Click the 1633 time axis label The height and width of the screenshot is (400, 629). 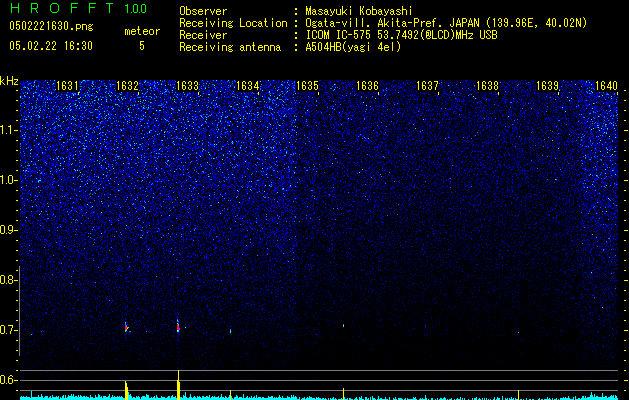tap(187, 86)
